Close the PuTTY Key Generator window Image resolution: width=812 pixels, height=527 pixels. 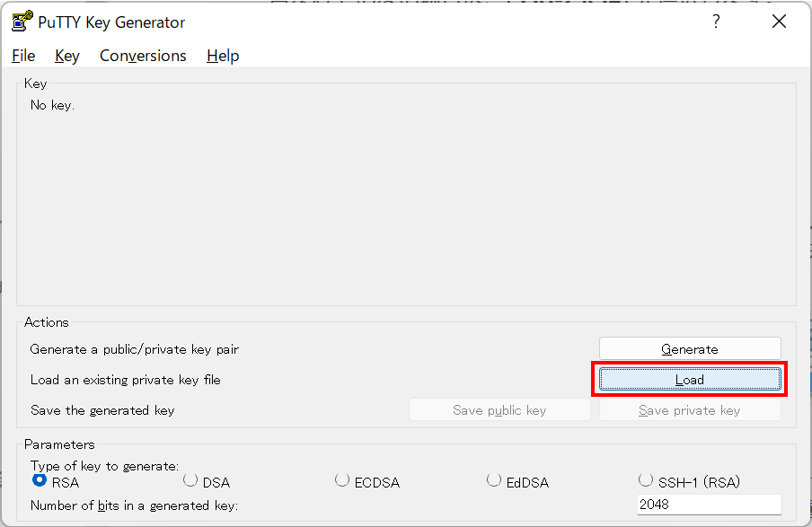779,22
